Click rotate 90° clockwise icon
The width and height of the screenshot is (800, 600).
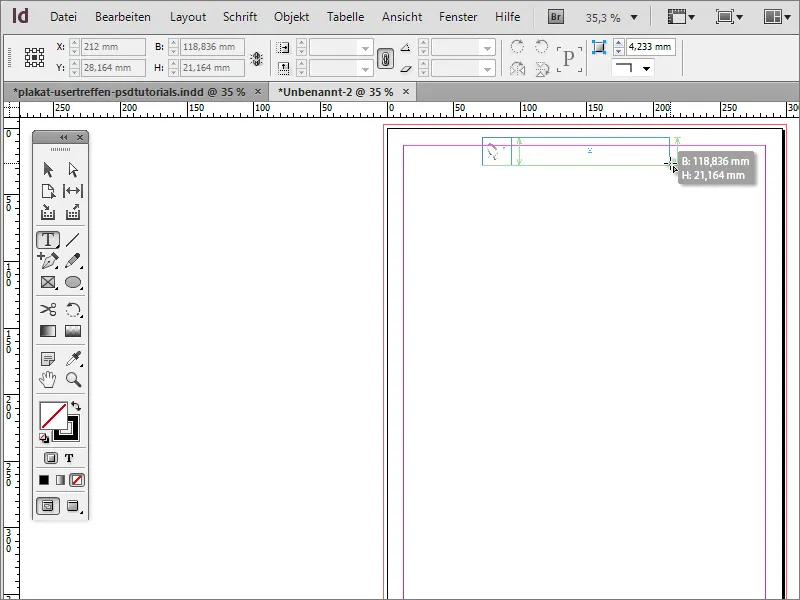click(517, 47)
